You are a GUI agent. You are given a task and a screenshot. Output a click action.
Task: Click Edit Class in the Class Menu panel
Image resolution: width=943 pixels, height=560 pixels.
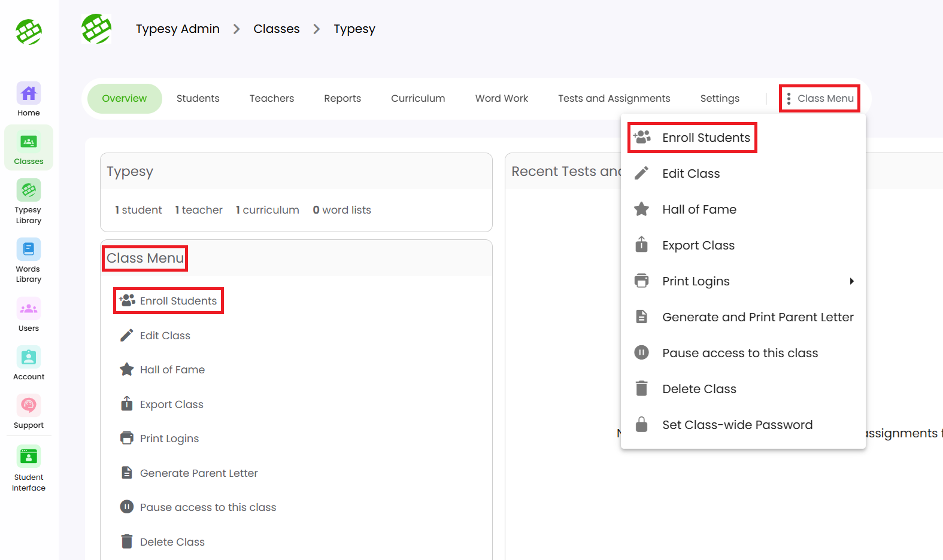(x=165, y=336)
